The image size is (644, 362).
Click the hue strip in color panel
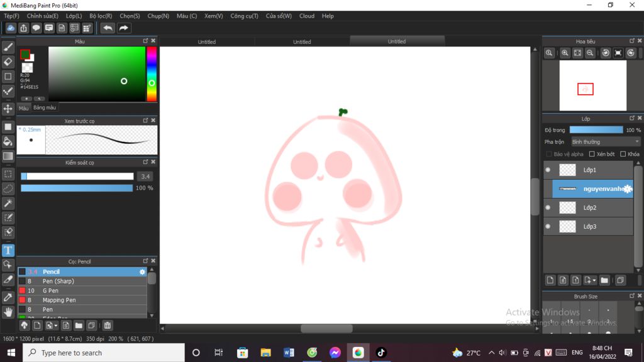[x=152, y=74]
